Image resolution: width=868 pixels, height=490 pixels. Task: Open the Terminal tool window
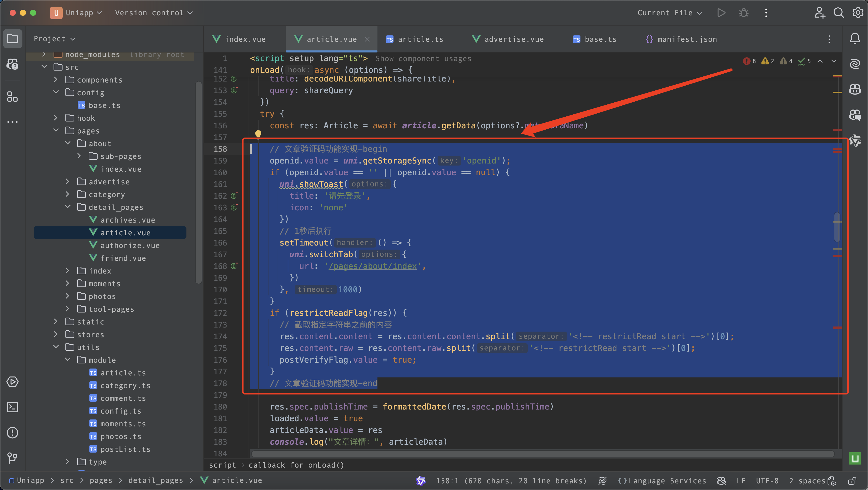(12, 407)
